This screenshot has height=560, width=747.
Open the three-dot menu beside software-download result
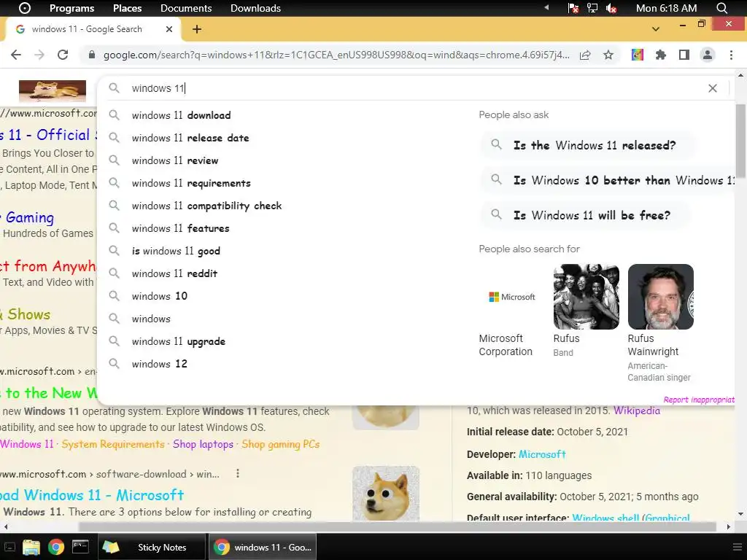[x=238, y=473]
